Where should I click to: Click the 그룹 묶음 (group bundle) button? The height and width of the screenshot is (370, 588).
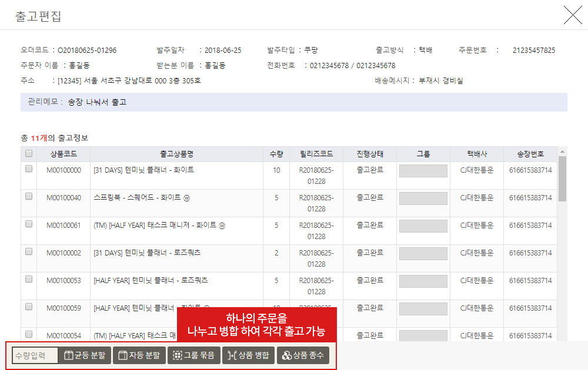pos(193,355)
